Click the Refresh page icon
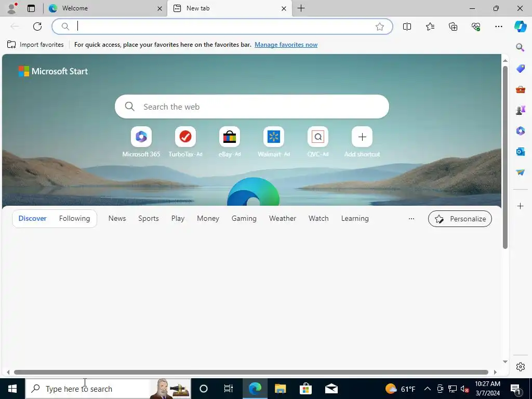 click(37, 26)
